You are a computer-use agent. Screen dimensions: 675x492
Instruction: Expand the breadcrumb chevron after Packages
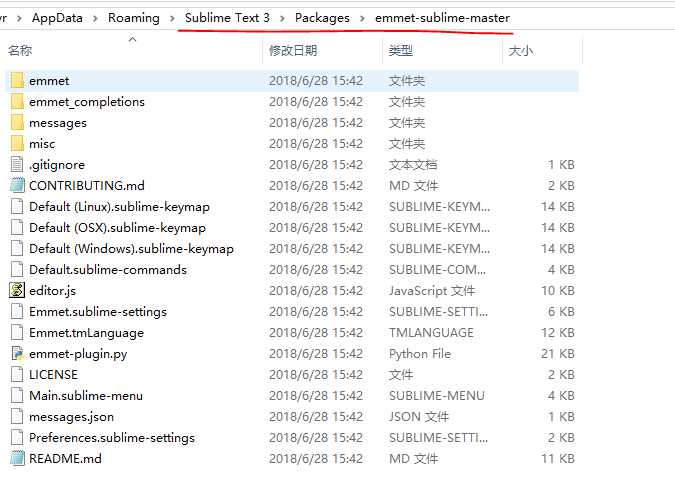(x=362, y=18)
